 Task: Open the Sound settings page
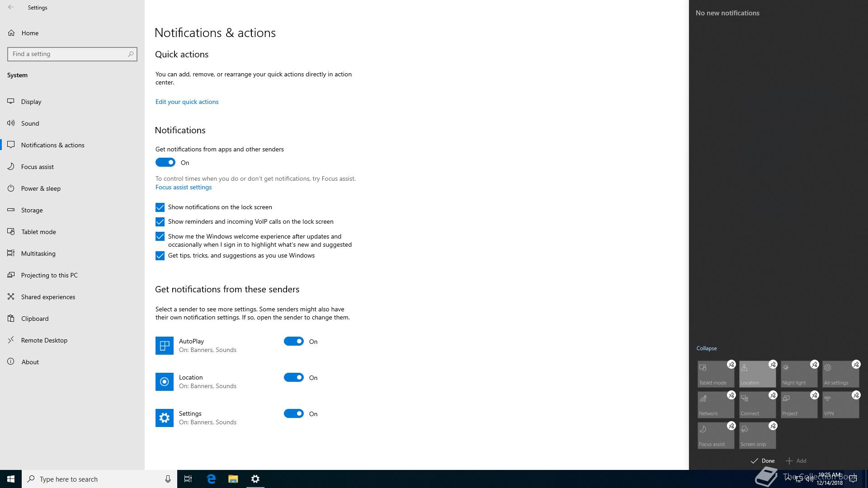pos(72,123)
